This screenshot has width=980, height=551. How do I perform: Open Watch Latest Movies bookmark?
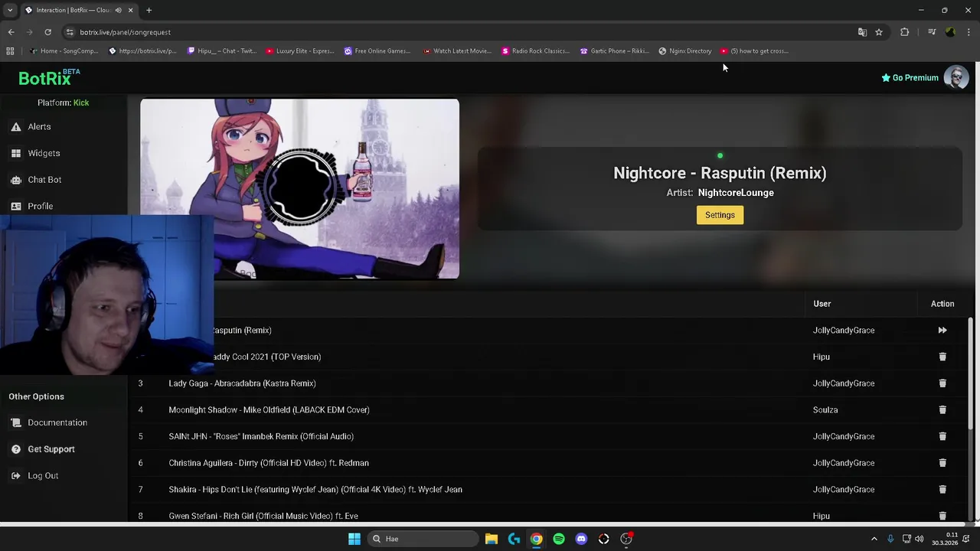point(457,51)
